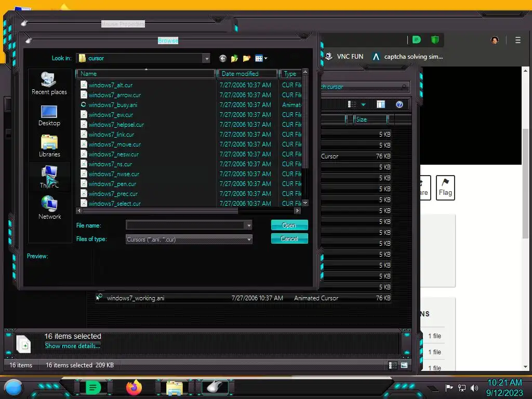
Task: Click Show more details link
Action: (x=72, y=345)
